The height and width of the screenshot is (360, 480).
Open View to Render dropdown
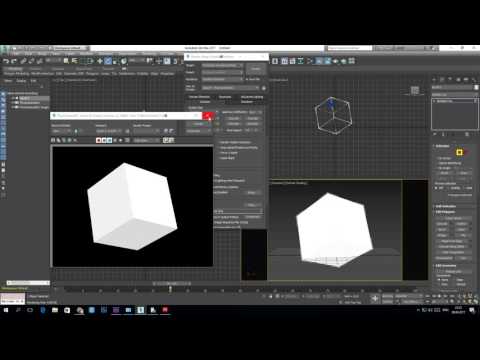point(230,88)
